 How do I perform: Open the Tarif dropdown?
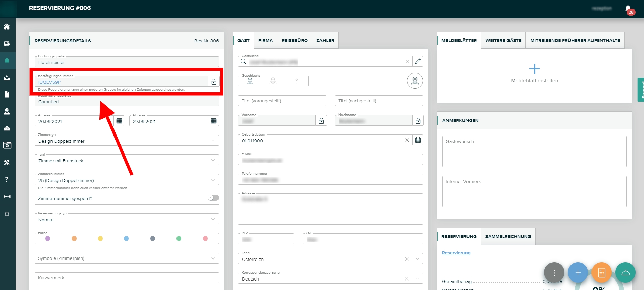(213, 160)
